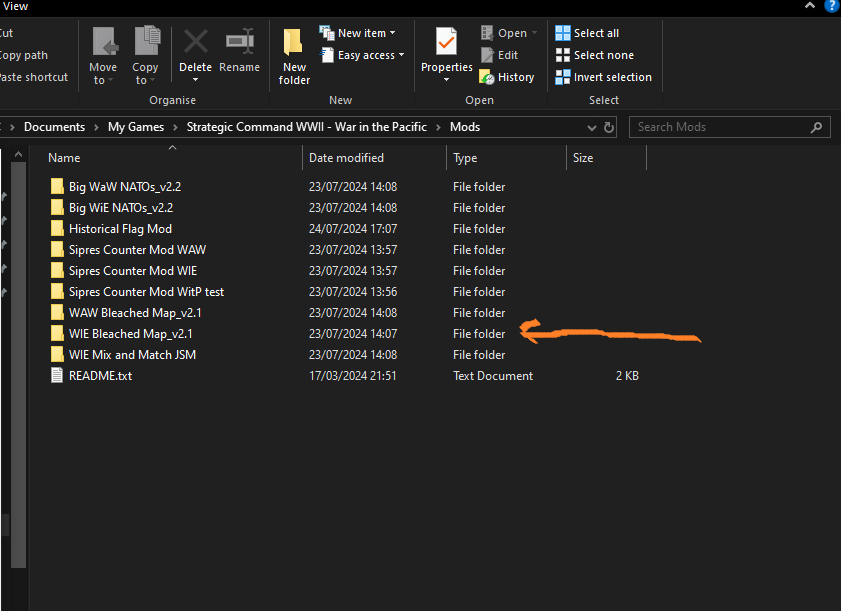Expand the Delete dropdown arrow
This screenshot has height=611, width=841.
coord(195,80)
